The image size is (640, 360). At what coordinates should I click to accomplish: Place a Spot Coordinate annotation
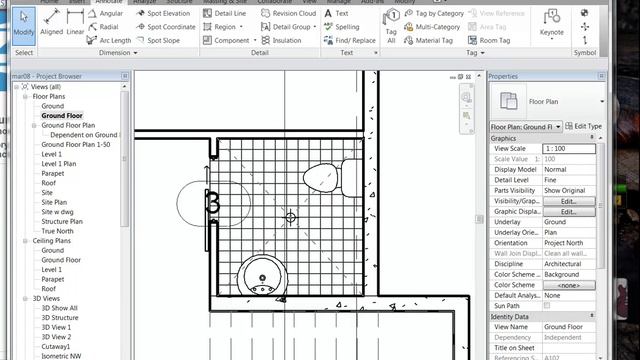(166, 27)
